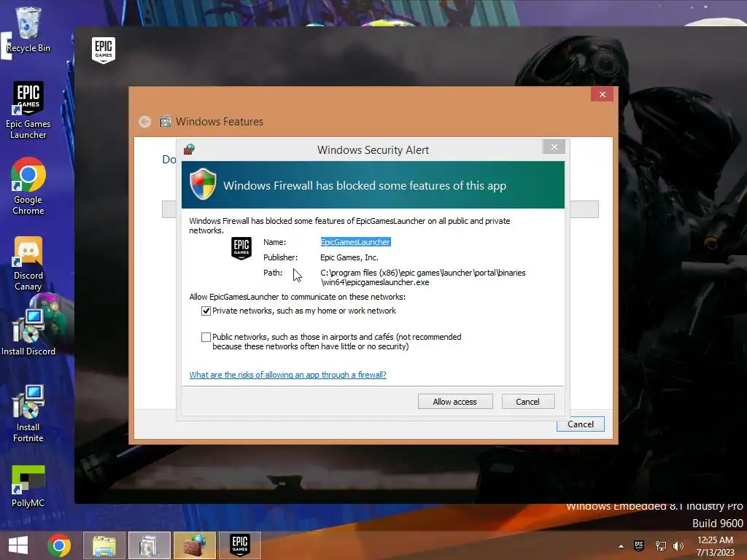The image size is (747, 560).
Task: Switch to Windows Firewall taskbar item
Action: 194,545
